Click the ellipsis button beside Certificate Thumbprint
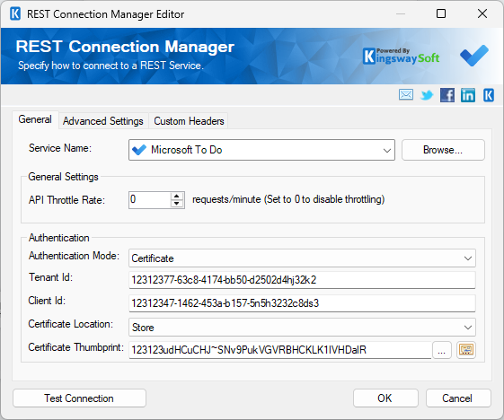This screenshot has width=504, height=420. (442, 350)
